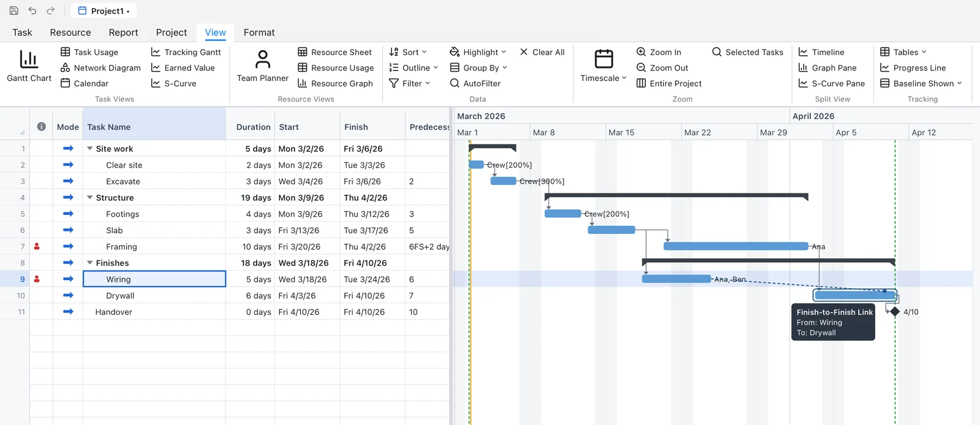Click the Task Name column header

(154, 127)
